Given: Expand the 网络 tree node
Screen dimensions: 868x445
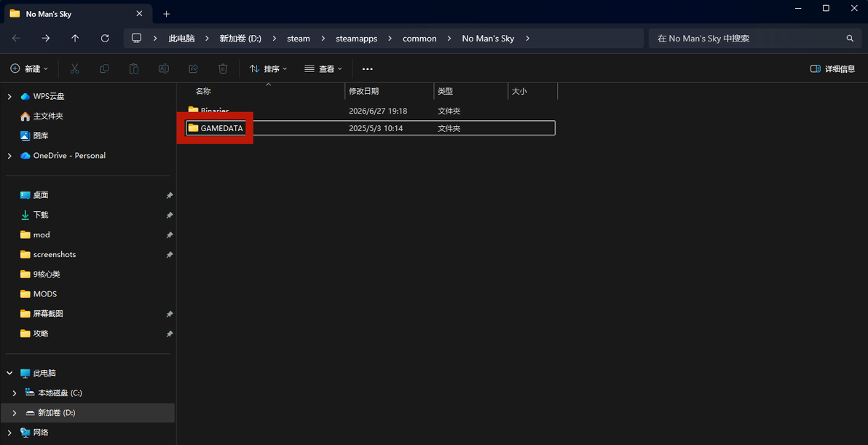Looking at the screenshot, I should point(9,433).
